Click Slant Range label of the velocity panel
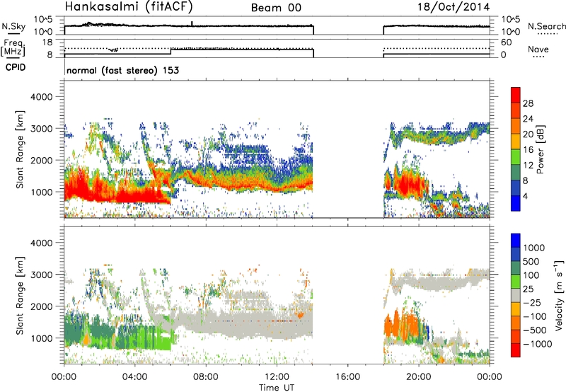566x392 pixels. pyautogui.click(x=20, y=295)
